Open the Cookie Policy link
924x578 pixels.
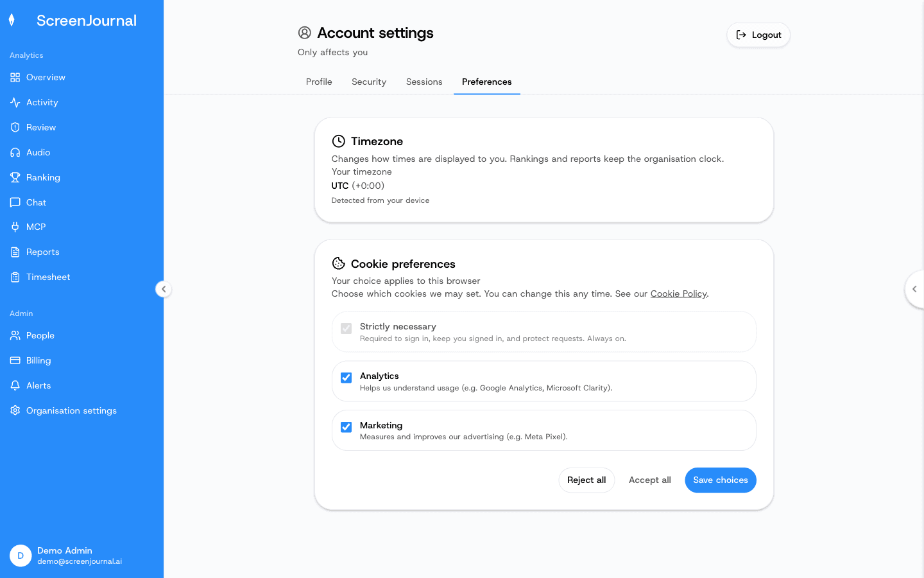(x=678, y=293)
